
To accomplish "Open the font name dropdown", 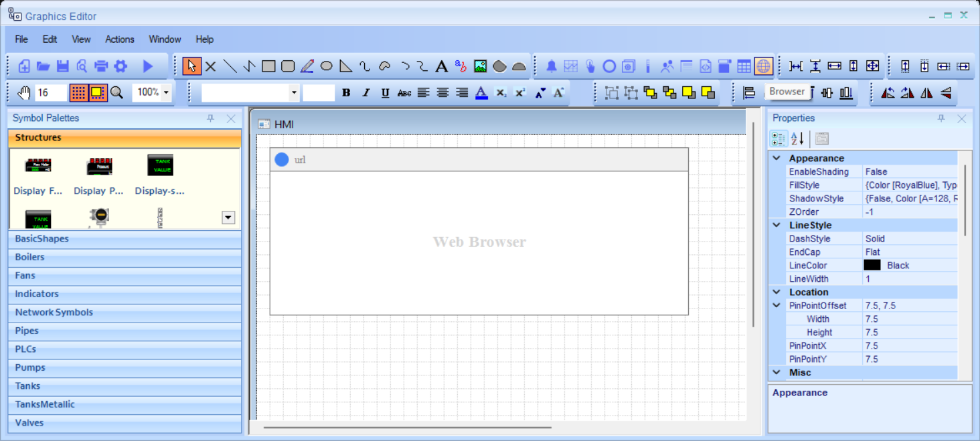I will click(294, 93).
